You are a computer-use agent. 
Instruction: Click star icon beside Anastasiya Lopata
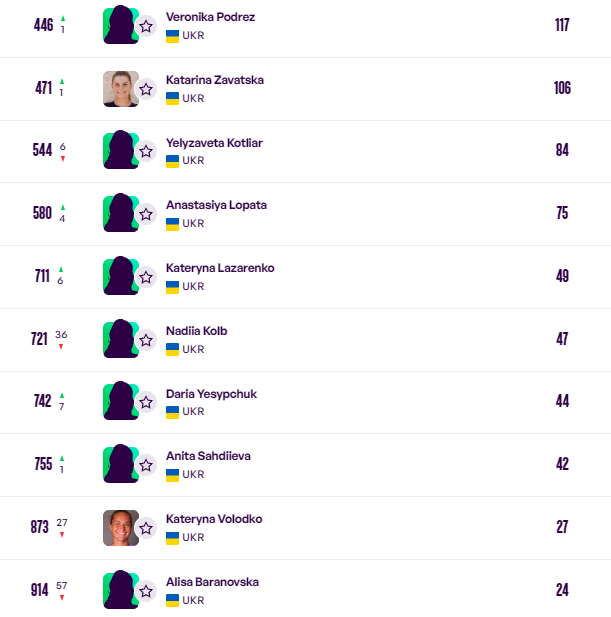point(146,214)
